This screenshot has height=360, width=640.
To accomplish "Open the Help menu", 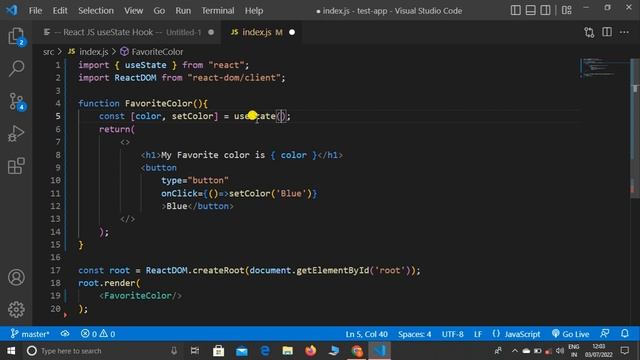I will 254,11.
